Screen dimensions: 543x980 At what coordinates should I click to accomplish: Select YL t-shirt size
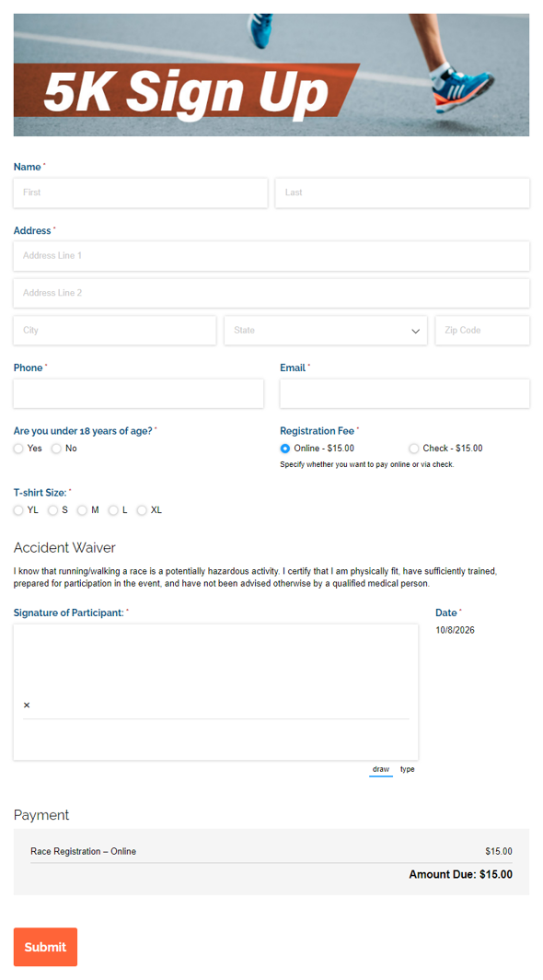click(x=18, y=510)
